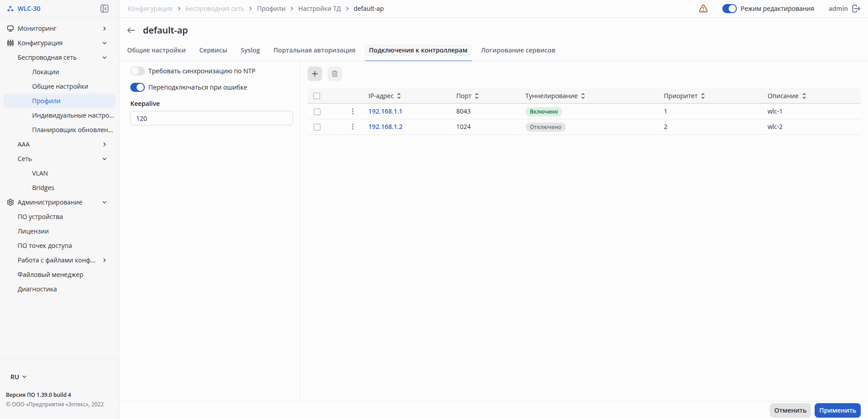Select Профили in sidebar
This screenshot has width=868, height=419.
(x=59, y=101)
